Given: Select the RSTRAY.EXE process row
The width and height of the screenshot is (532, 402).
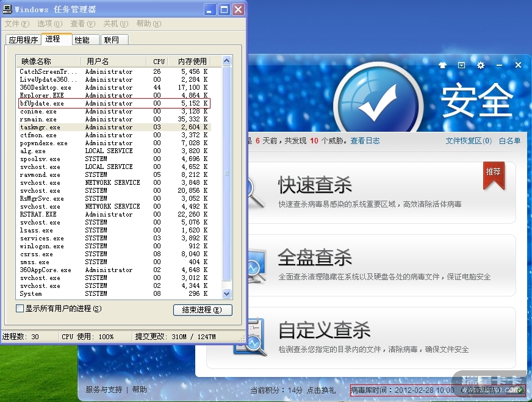Looking at the screenshot, I should (114, 214).
